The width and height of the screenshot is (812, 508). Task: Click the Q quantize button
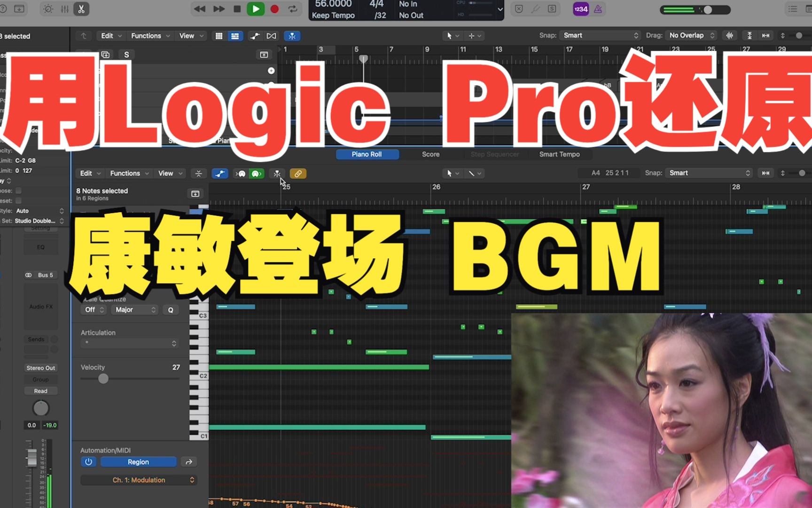click(x=171, y=310)
